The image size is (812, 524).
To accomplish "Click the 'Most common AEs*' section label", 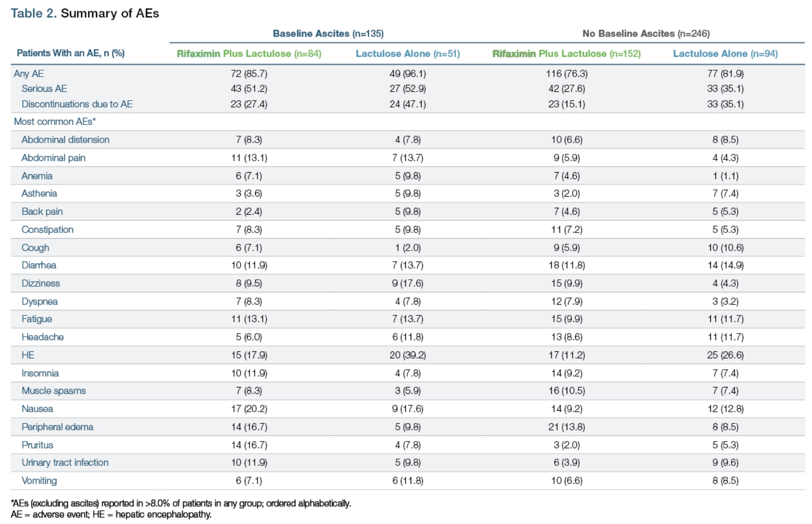I will click(x=55, y=122).
